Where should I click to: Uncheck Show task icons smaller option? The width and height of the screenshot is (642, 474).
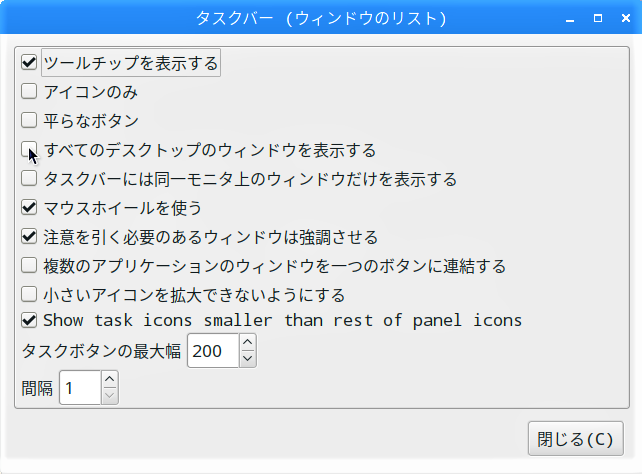coord(29,321)
